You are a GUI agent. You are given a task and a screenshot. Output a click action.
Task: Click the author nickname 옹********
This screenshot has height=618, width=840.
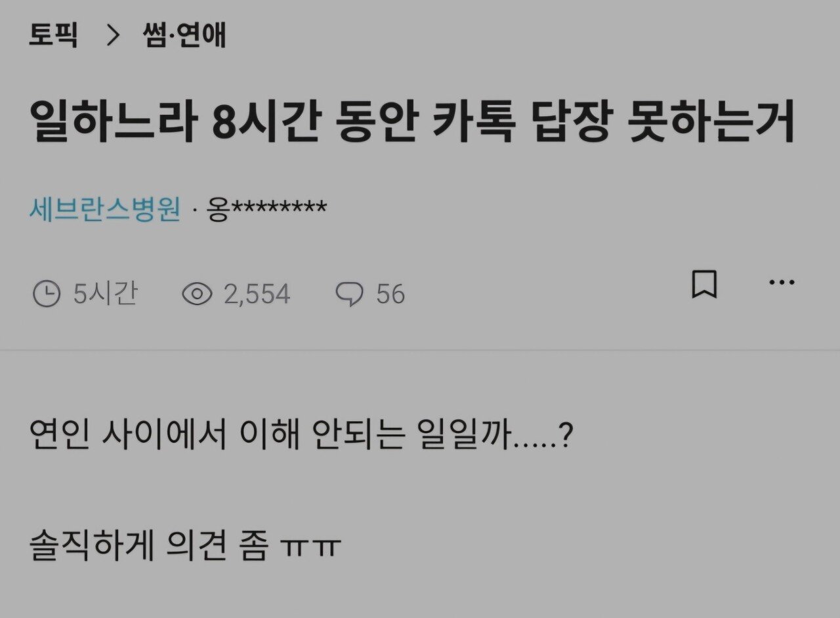click(x=266, y=209)
